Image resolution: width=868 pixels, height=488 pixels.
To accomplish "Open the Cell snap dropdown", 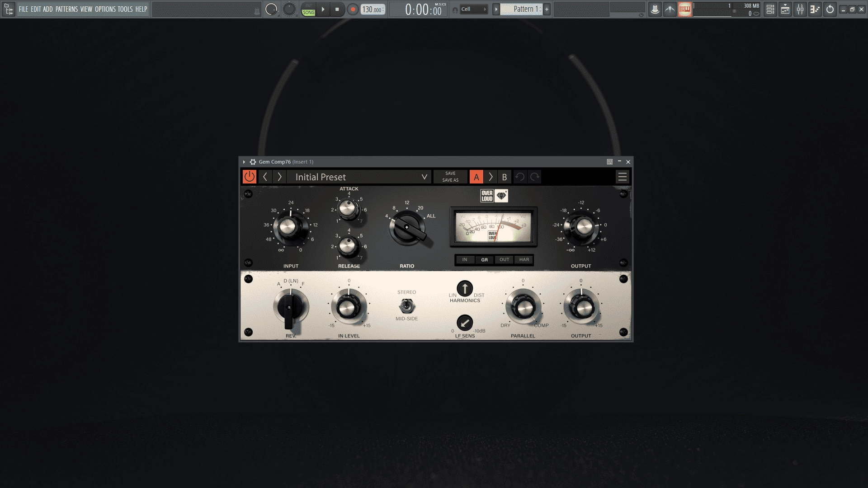I will pos(474,9).
